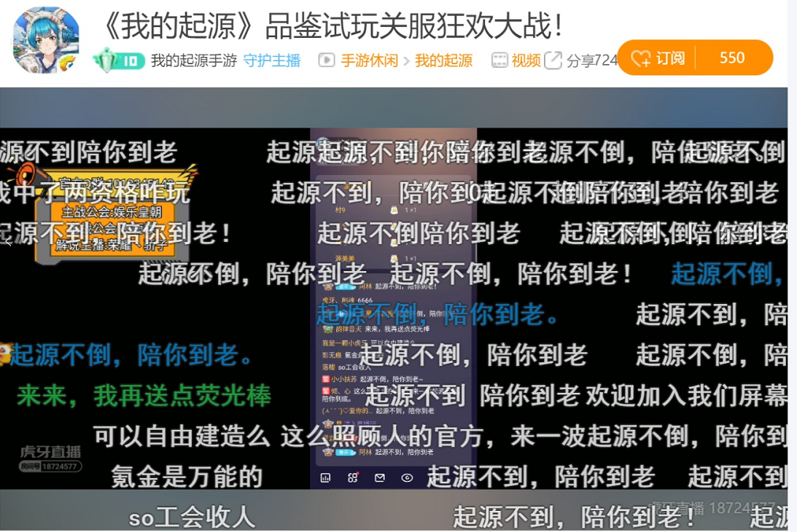Viewport: 797px width, 532px height.
Task: Click the level 10 badge icon
Action: [119, 61]
